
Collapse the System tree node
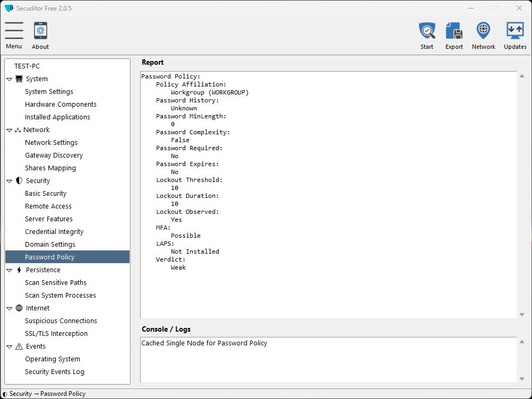tap(9, 79)
